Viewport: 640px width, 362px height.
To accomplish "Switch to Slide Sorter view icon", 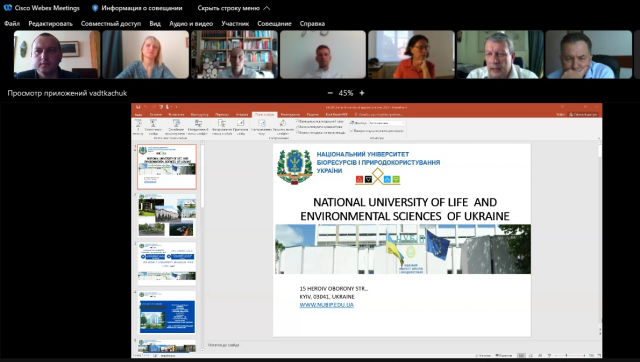I will (531, 355).
